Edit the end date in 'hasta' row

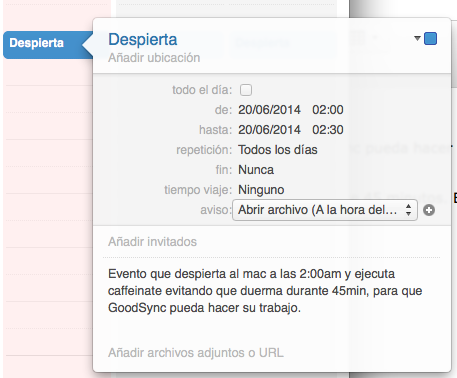(269, 130)
